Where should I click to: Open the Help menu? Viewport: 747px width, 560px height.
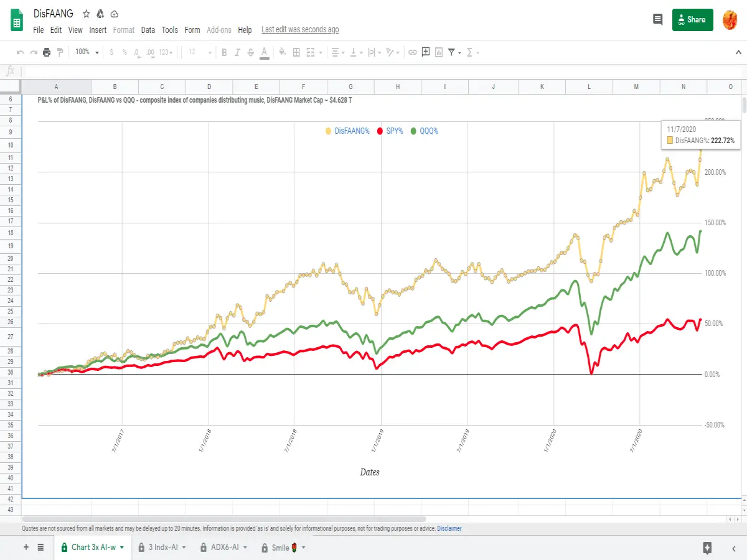245,30
